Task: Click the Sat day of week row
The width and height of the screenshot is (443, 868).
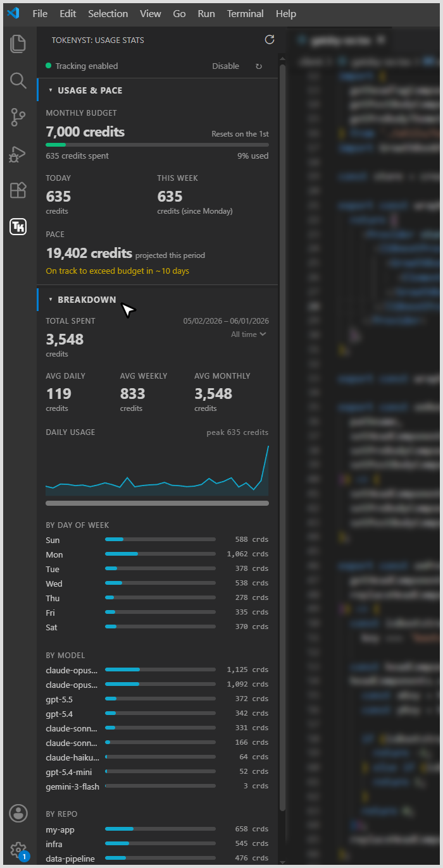Action: [157, 627]
